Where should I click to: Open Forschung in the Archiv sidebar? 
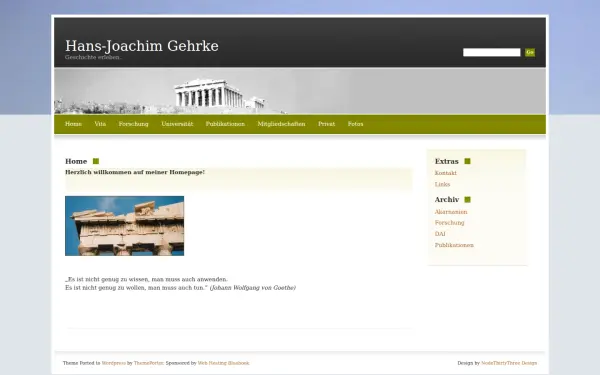[449, 223]
